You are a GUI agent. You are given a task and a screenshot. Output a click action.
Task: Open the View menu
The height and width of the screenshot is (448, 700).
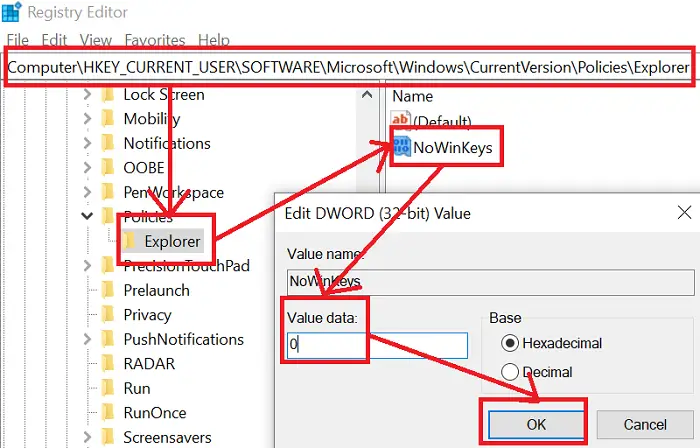pyautogui.click(x=96, y=40)
